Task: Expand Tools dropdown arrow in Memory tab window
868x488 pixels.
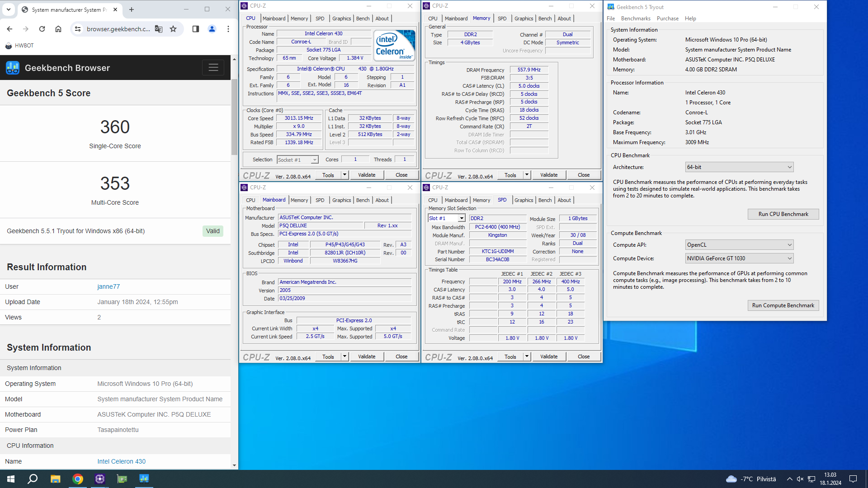Action: [x=527, y=175]
